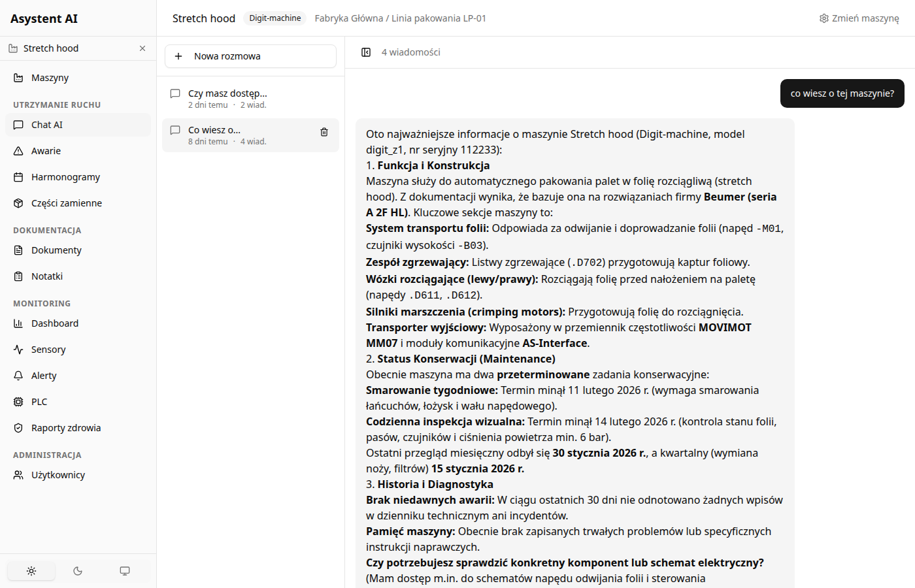Delete the 'Co wiesz o...' conversation
This screenshot has height=588, width=915.
pyautogui.click(x=324, y=132)
